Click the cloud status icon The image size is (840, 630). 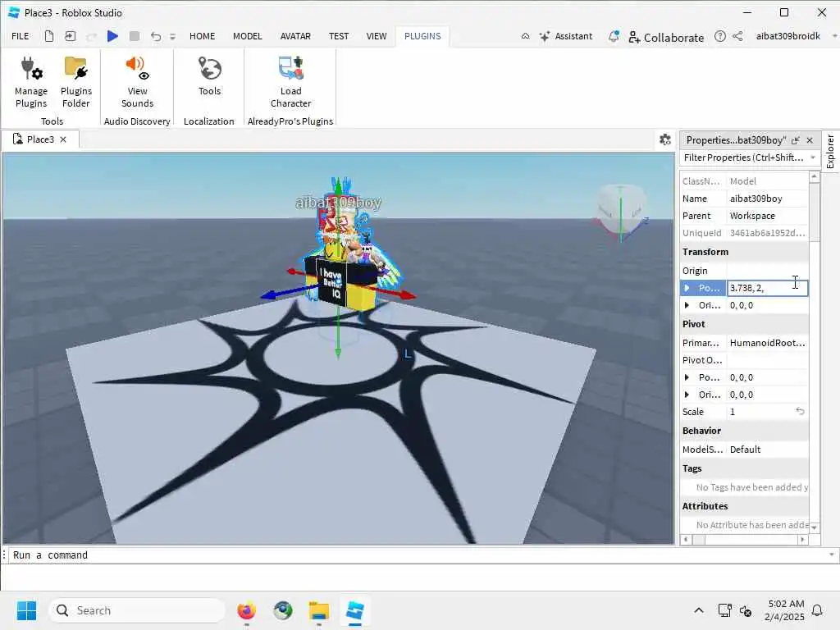526,36
